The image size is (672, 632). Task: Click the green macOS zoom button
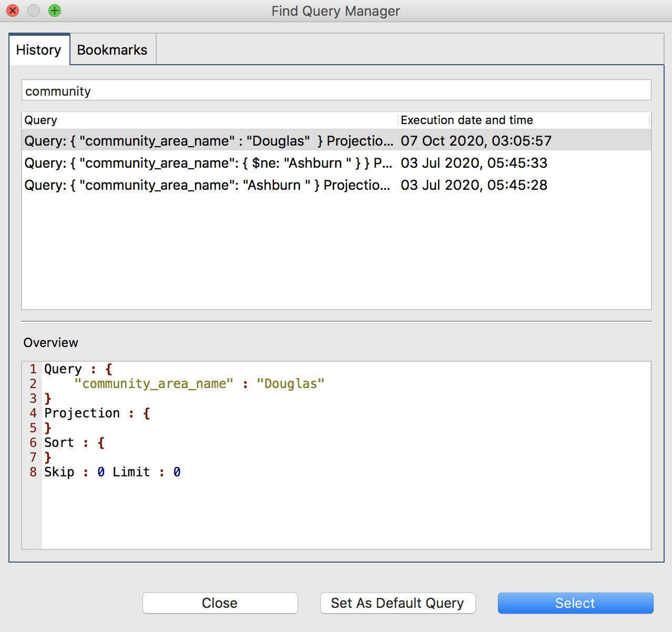click(54, 11)
